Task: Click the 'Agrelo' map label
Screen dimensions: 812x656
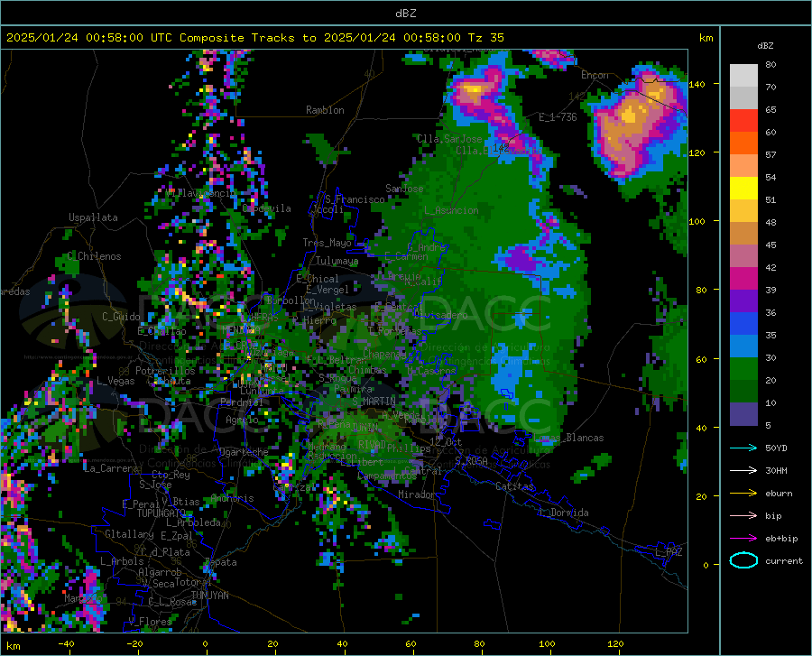Action: point(242,420)
